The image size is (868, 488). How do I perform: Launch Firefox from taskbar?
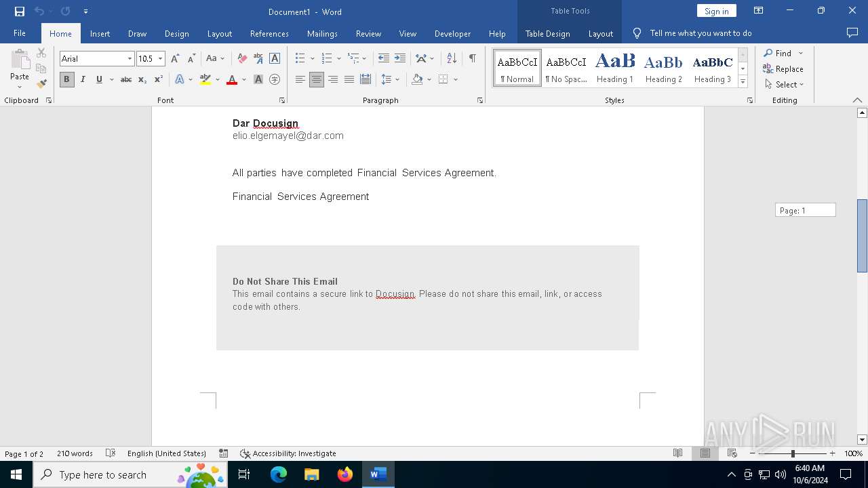tap(345, 474)
